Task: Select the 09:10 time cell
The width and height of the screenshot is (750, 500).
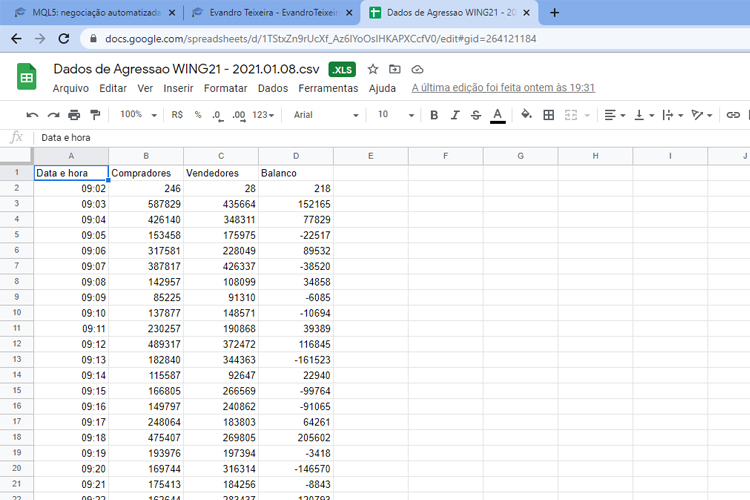Action: [71, 313]
